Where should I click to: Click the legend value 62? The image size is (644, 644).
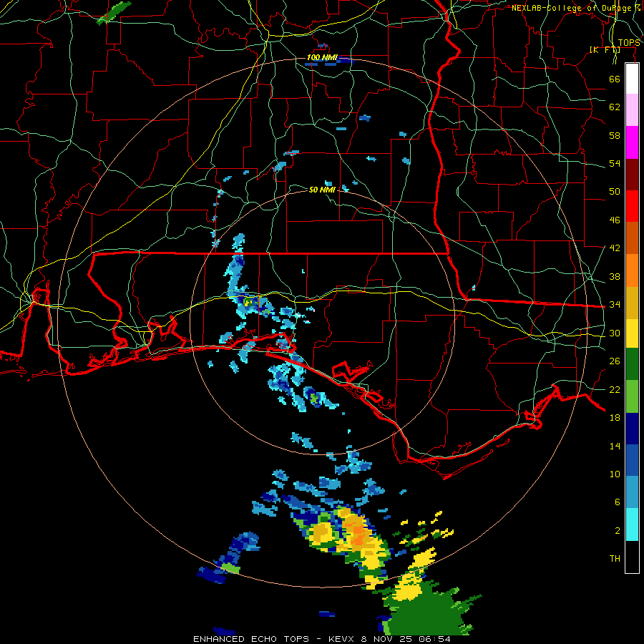click(x=615, y=107)
